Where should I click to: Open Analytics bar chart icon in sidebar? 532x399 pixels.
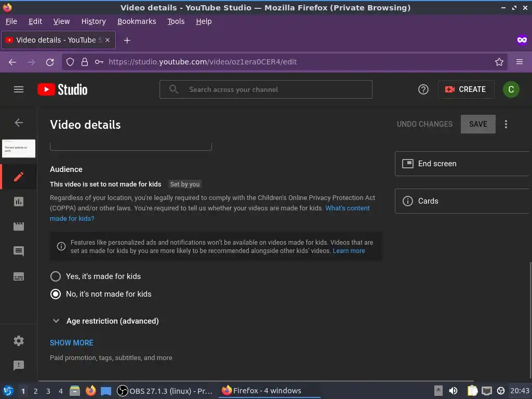[x=19, y=202]
